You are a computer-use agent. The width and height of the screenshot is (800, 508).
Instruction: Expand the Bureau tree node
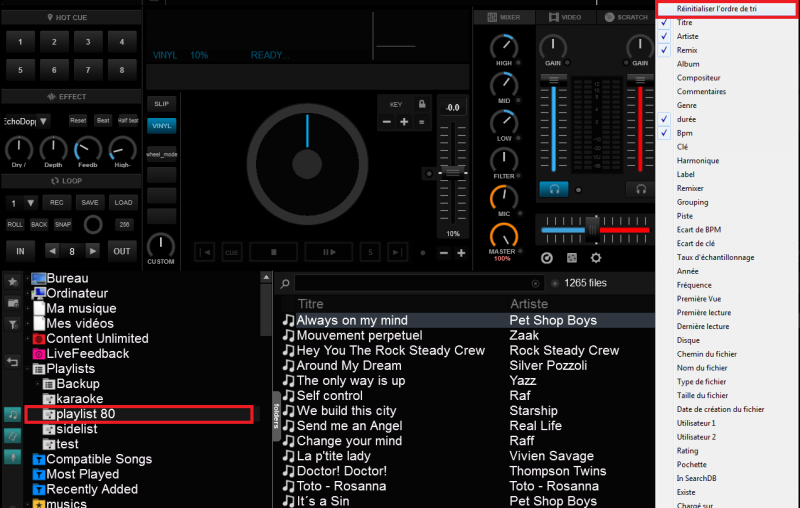tap(28, 278)
